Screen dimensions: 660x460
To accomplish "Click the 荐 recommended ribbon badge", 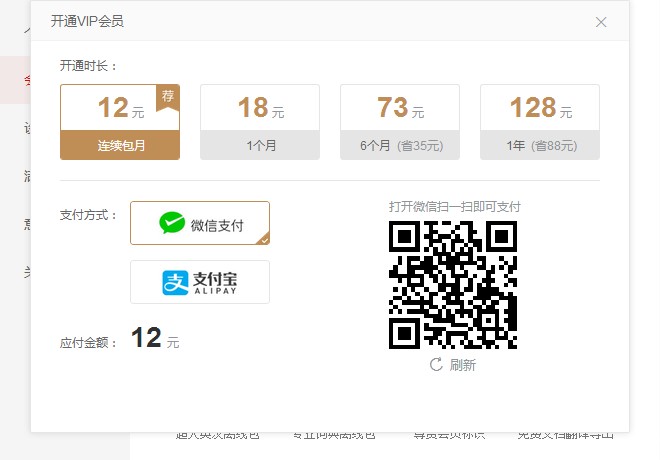I will point(168,98).
